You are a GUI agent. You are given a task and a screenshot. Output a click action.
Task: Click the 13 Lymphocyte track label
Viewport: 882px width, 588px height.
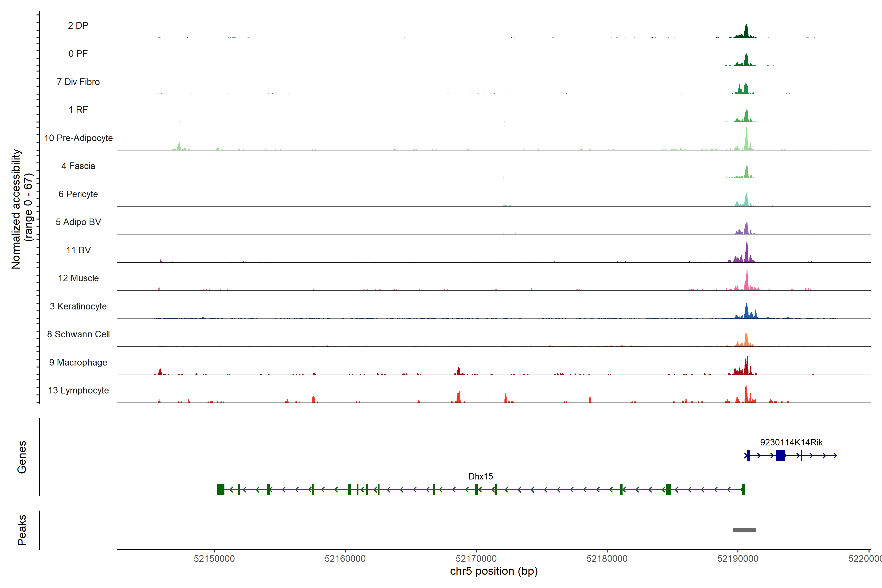click(x=78, y=390)
